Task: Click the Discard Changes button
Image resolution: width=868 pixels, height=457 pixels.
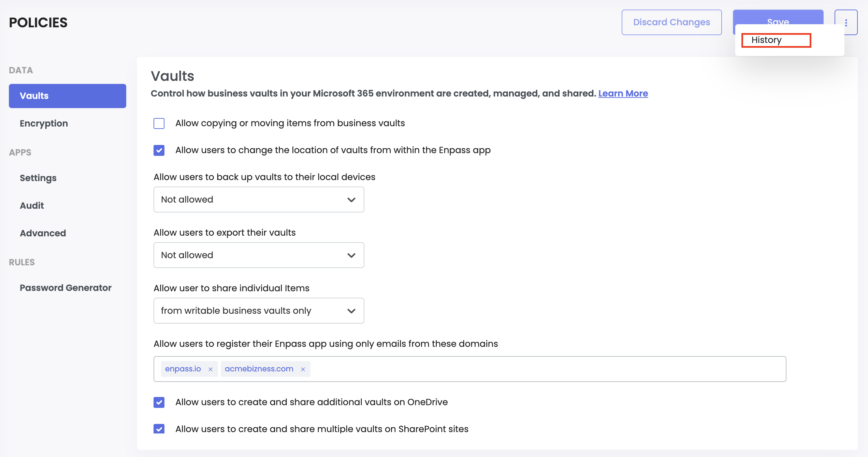Action: pyautogui.click(x=671, y=22)
